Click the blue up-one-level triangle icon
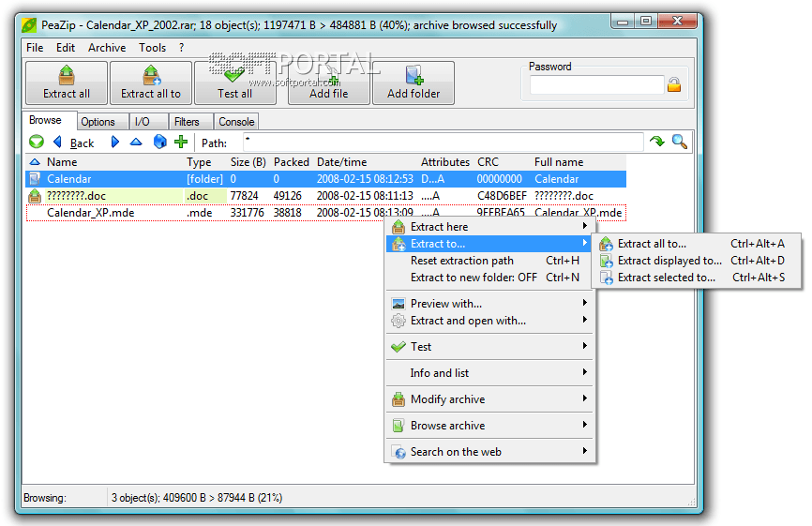Screen dimensions: 812x526 pos(136,142)
